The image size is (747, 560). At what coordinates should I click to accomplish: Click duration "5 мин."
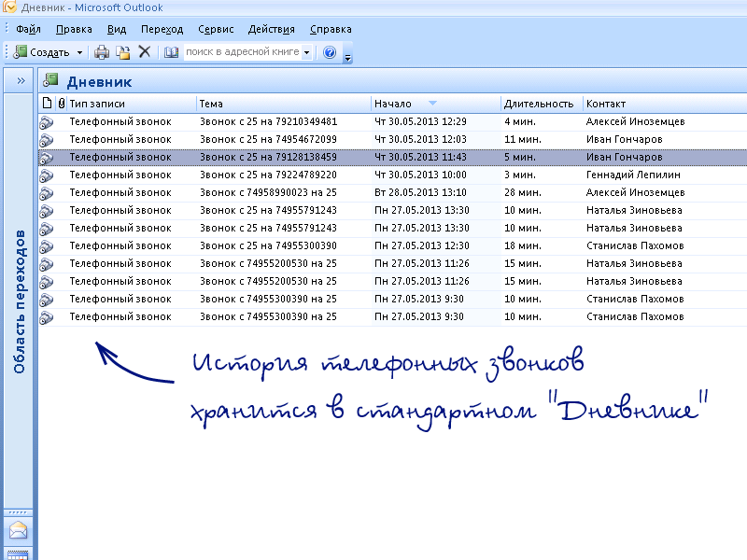pos(520,157)
